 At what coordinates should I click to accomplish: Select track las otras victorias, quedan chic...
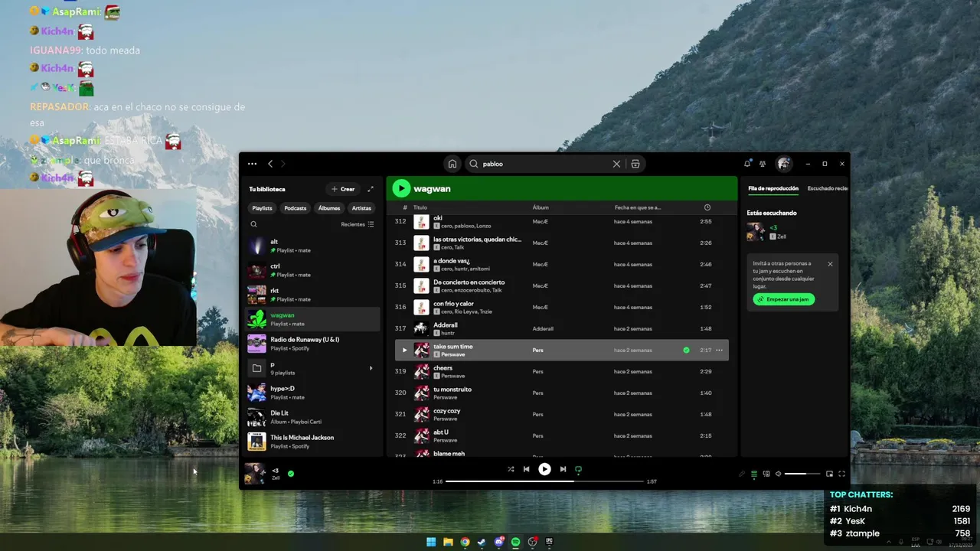561,243
